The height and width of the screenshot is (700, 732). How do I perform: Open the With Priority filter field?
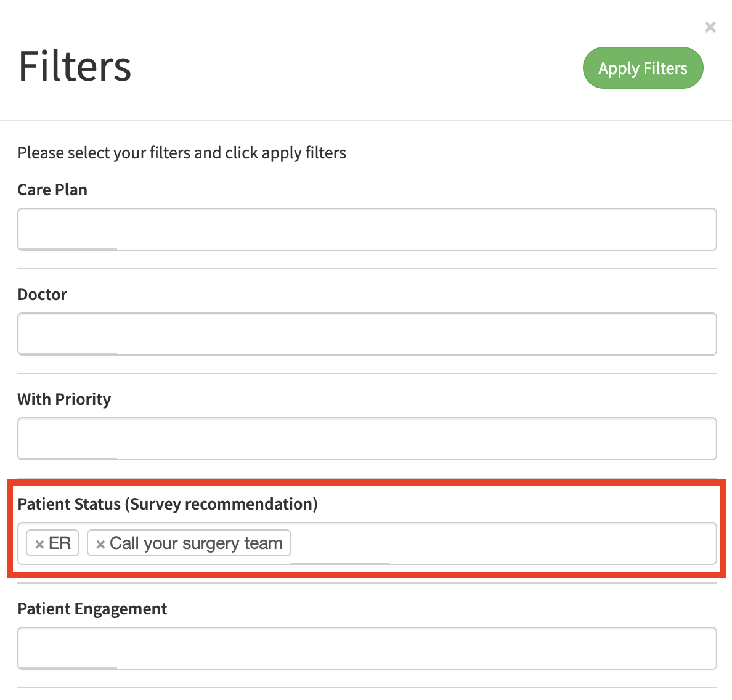367,439
